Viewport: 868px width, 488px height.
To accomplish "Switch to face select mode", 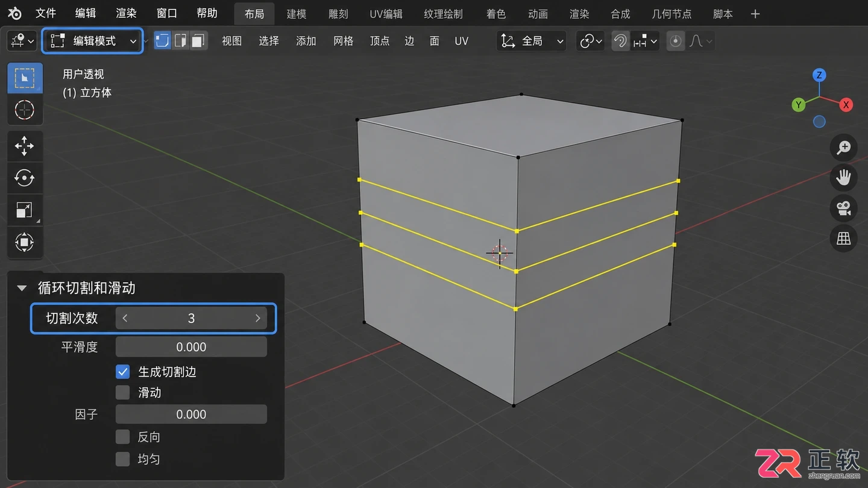I will click(198, 41).
